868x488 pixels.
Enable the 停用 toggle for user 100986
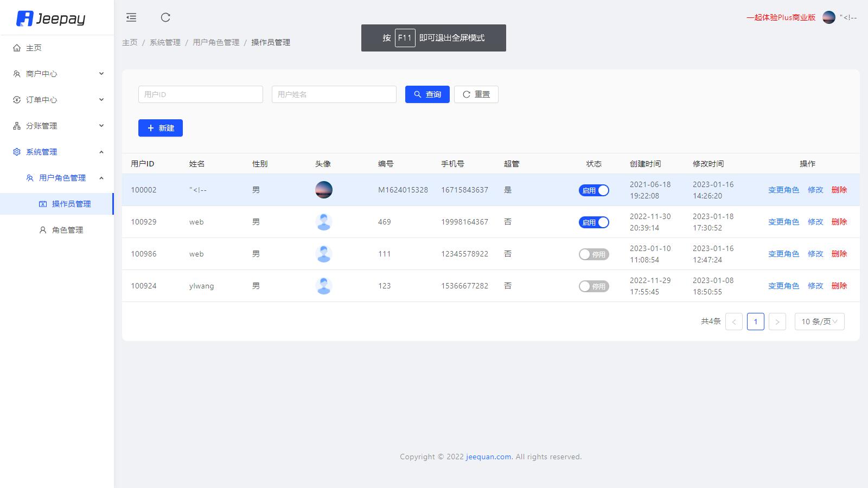594,254
